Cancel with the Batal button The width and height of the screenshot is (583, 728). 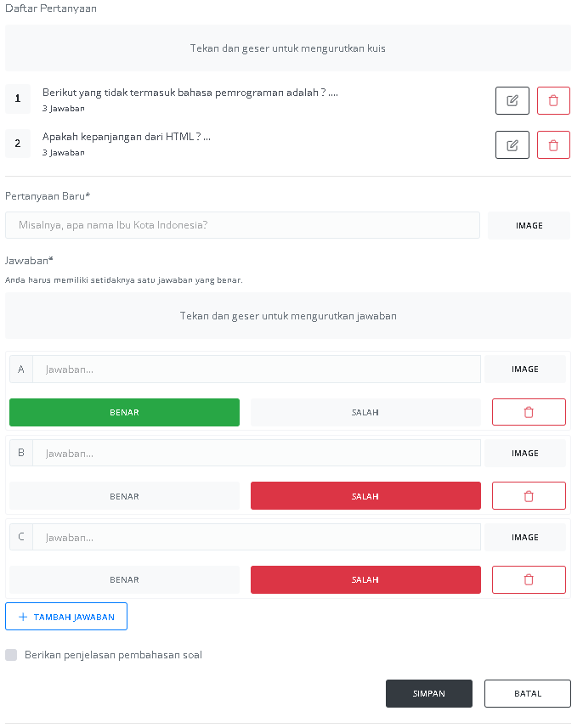point(527,694)
